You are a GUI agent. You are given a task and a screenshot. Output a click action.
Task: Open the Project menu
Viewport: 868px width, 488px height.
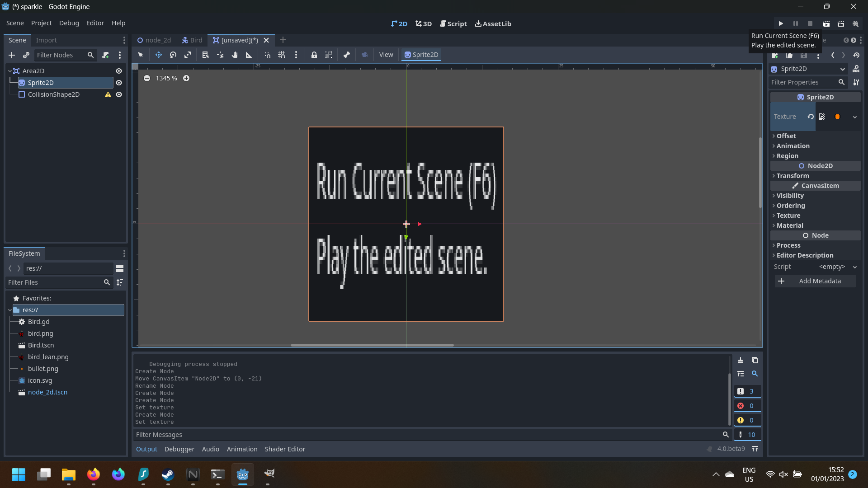tap(41, 23)
